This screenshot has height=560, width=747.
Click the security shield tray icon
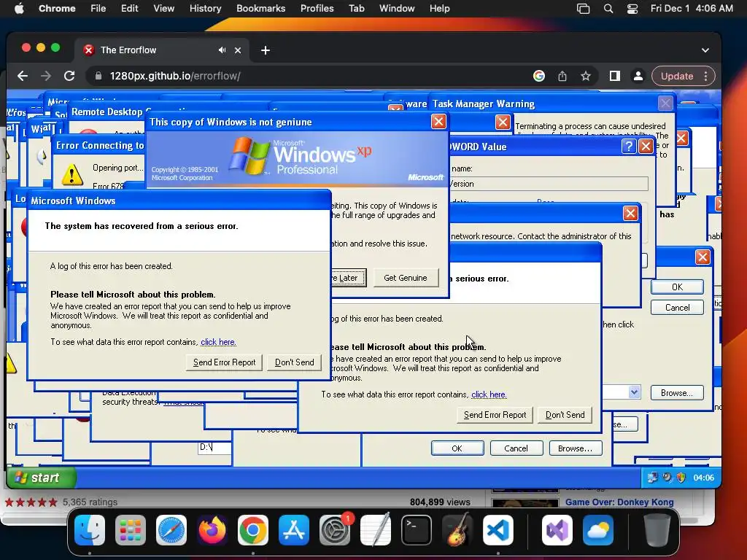click(681, 478)
